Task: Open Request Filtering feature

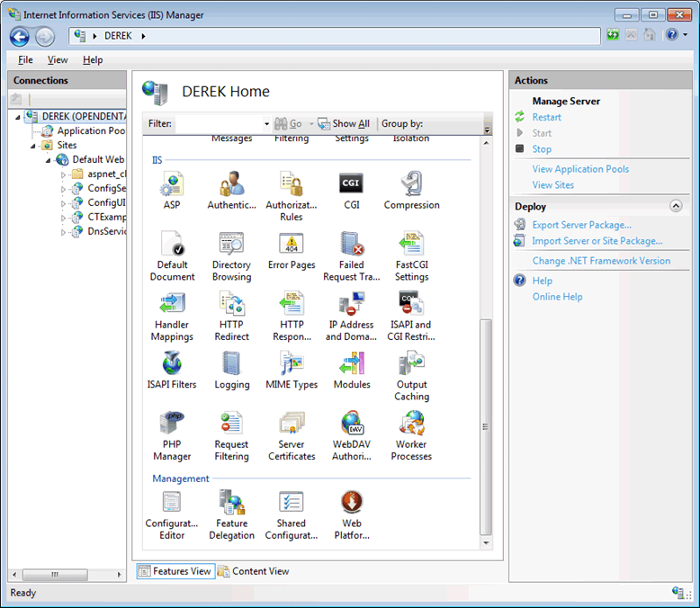Action: click(x=232, y=435)
